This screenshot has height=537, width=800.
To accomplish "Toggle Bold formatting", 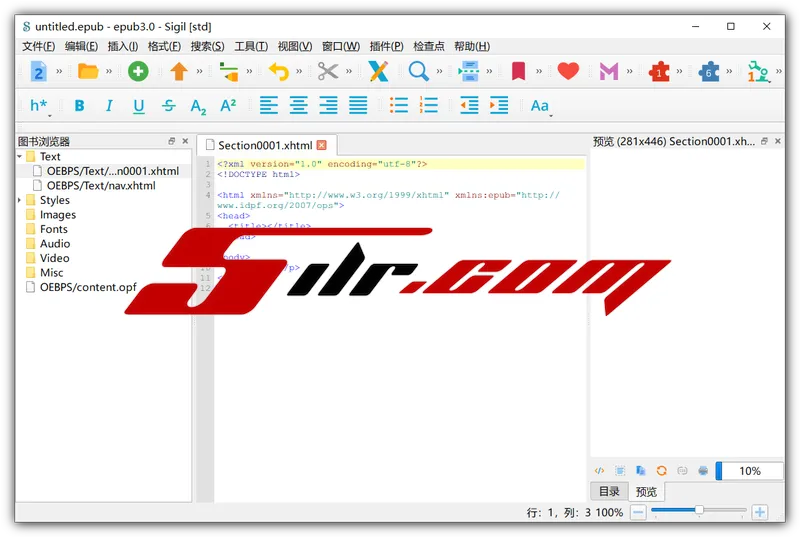I will point(79,106).
